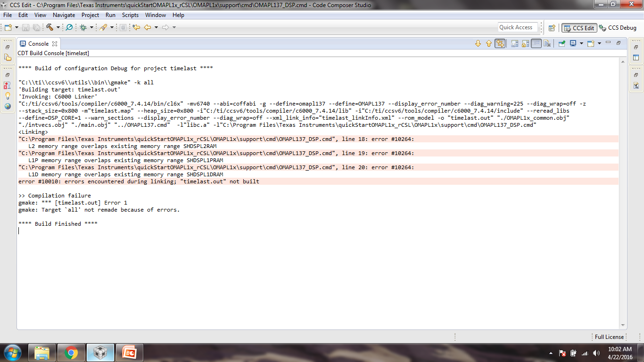
Task: Expand the Open Console dropdown arrow
Action: tap(599, 43)
